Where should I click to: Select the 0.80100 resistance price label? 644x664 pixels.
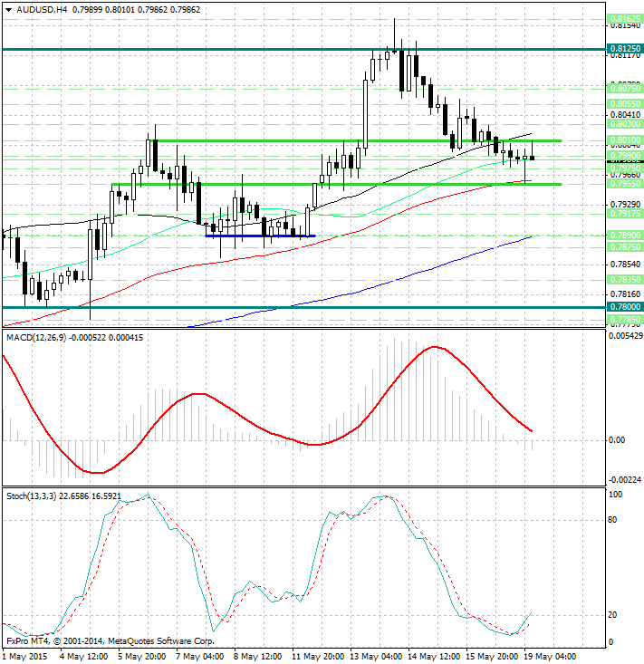[625, 140]
